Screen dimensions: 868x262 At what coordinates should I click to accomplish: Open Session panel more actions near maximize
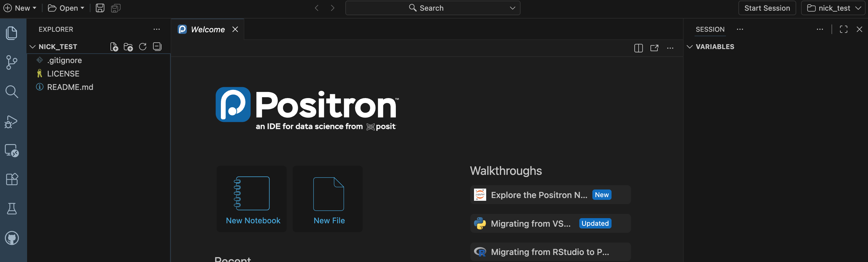click(820, 29)
